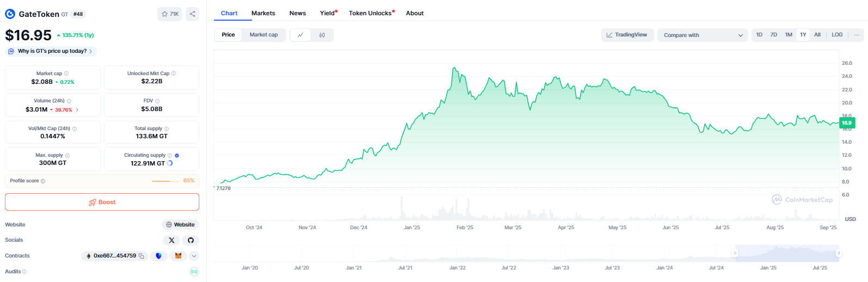Select the Price chart toggle
The width and height of the screenshot is (868, 282).
[x=228, y=35]
